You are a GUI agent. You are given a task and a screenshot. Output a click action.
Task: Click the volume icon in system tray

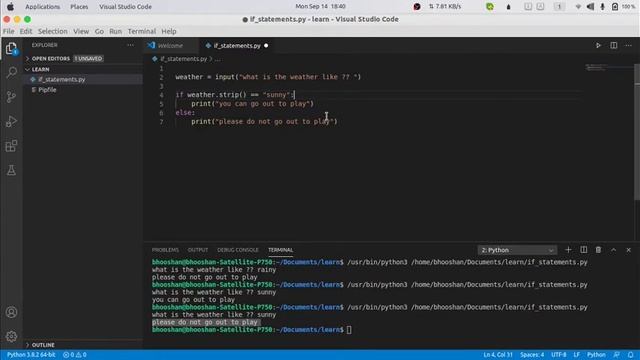(x=590, y=7)
